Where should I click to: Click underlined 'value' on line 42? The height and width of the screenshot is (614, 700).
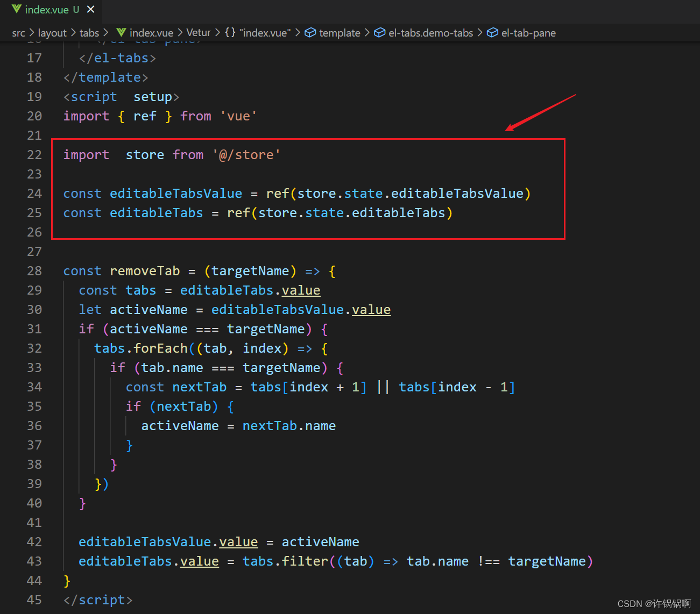click(238, 542)
